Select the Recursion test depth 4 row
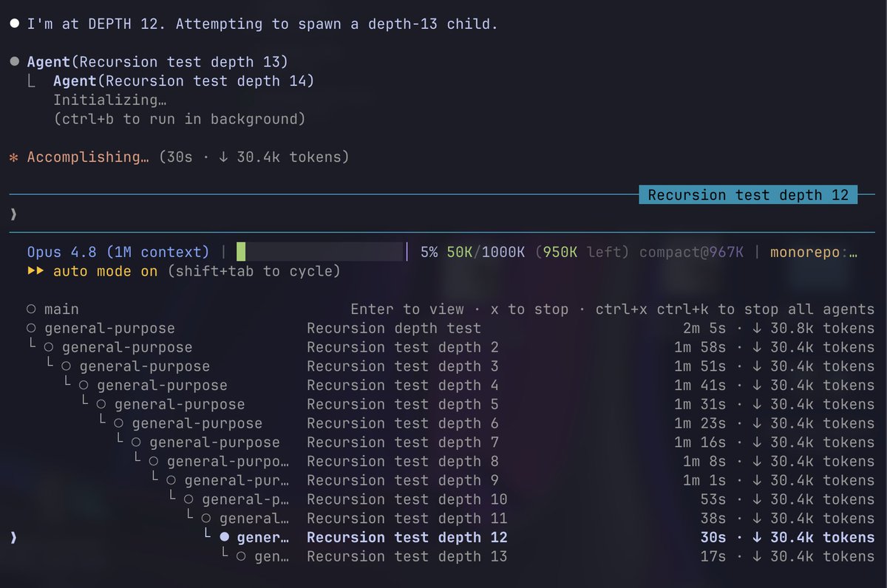The width and height of the screenshot is (887, 588). pos(450,386)
